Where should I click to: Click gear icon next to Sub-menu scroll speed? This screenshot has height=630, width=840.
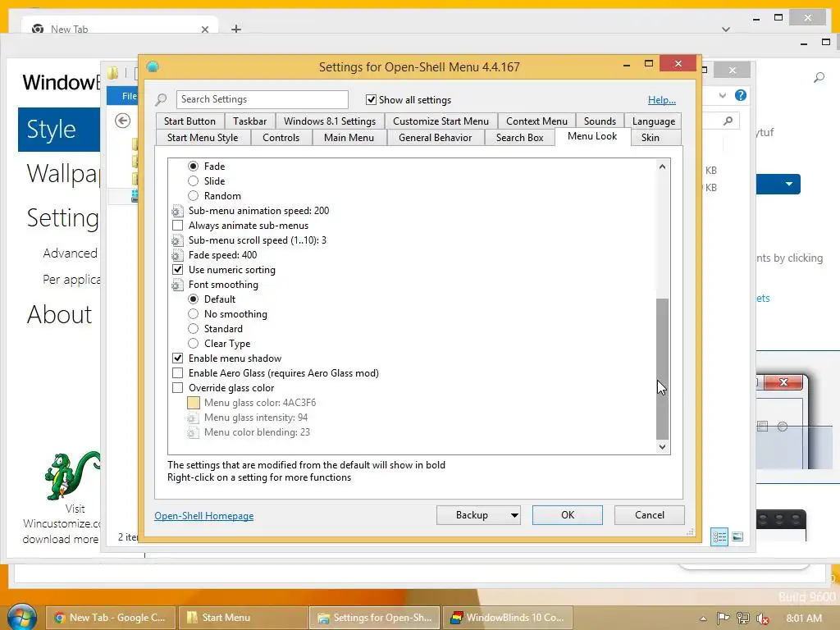(x=177, y=240)
